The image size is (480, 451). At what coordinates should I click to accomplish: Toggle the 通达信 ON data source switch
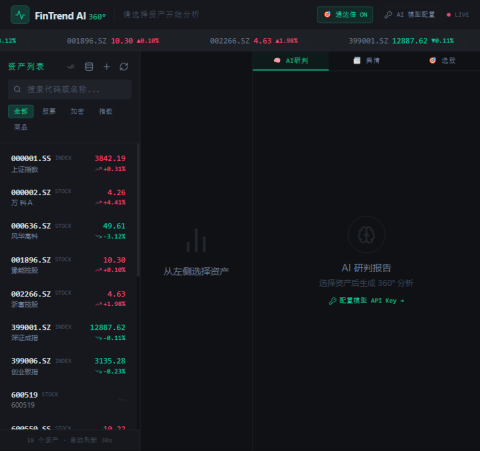[345, 15]
